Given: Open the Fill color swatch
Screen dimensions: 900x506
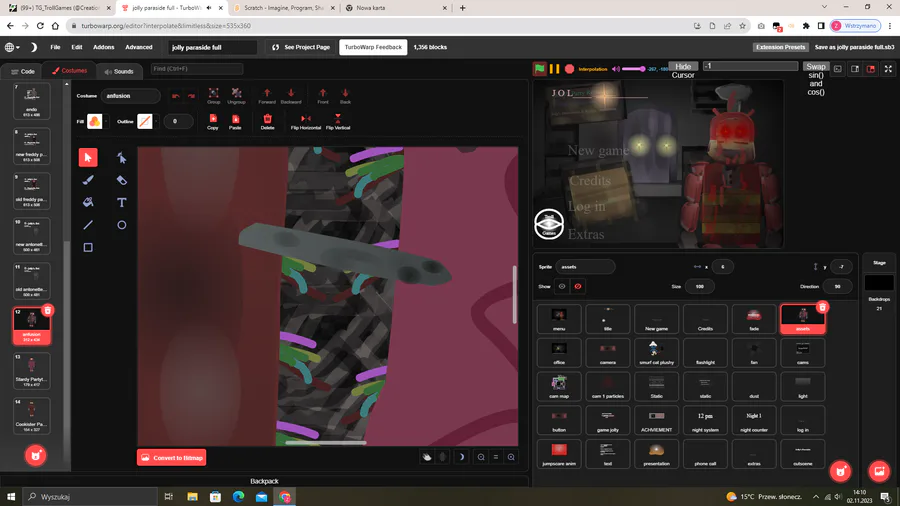Looking at the screenshot, I should 95,121.
